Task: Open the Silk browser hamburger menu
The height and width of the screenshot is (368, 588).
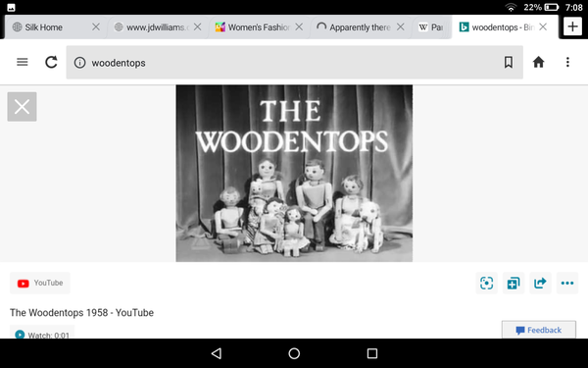Action: coord(23,62)
